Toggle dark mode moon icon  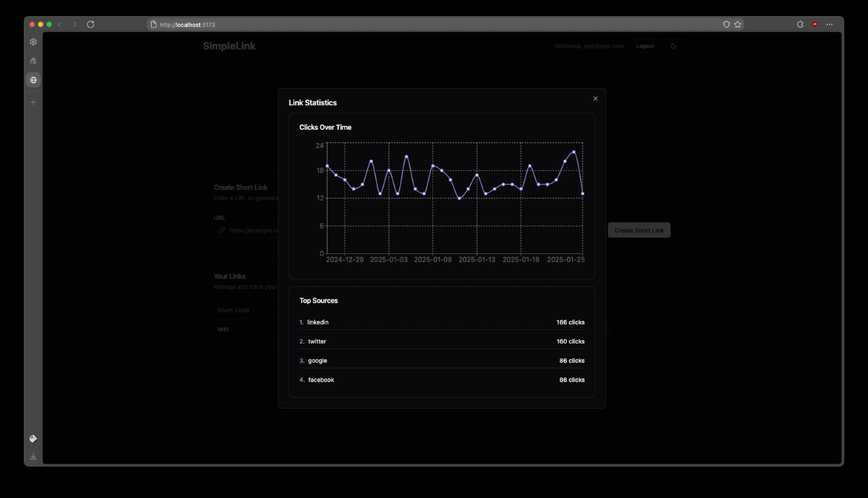(x=673, y=46)
